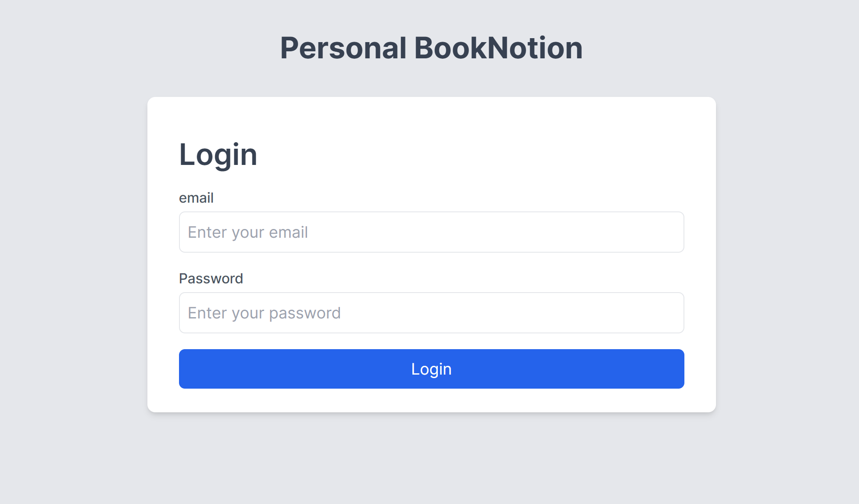Select the "Enter your password" placeholder text
Screen dimensions: 859x504
pos(264,313)
